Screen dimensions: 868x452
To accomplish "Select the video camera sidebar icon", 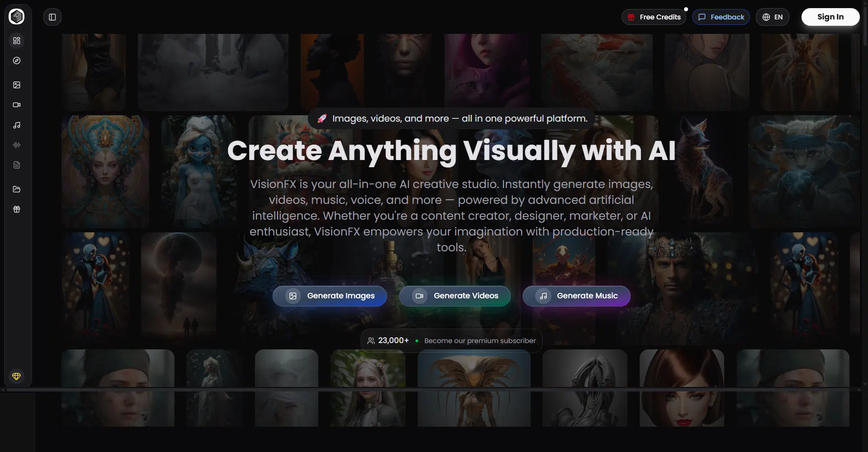I will click(x=17, y=105).
